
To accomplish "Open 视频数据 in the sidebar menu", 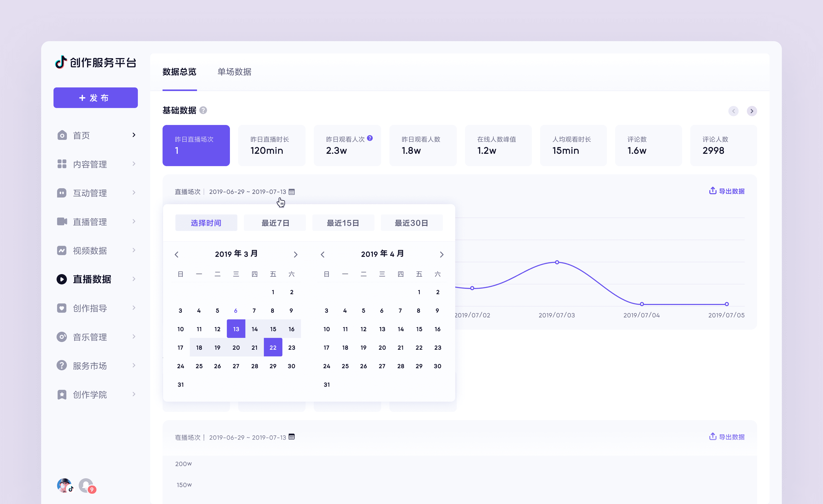I will pos(90,250).
